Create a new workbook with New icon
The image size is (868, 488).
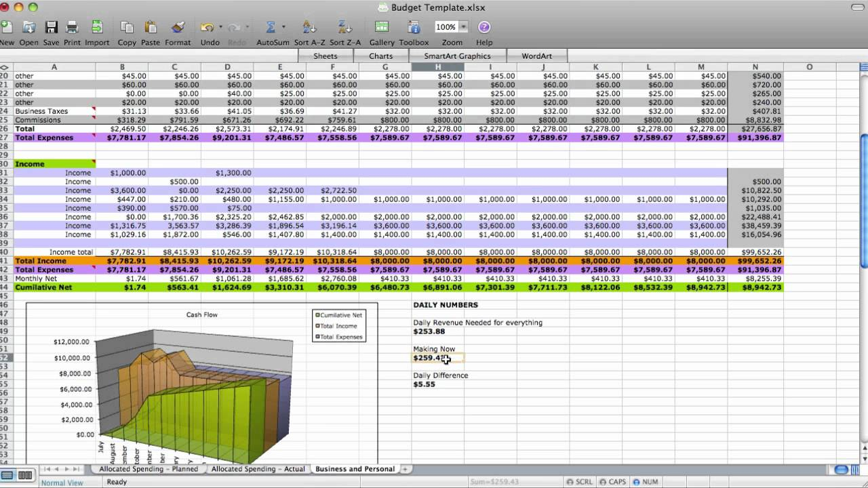[x=7, y=27]
